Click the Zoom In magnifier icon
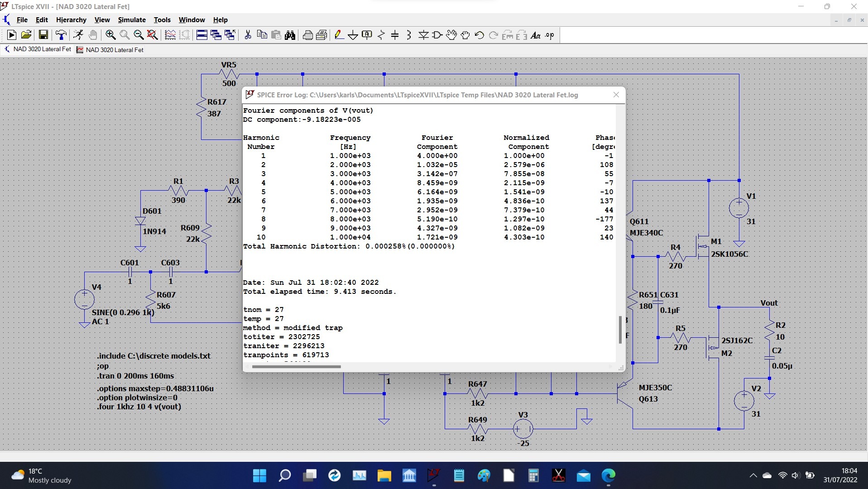The height and width of the screenshot is (489, 868). [110, 35]
